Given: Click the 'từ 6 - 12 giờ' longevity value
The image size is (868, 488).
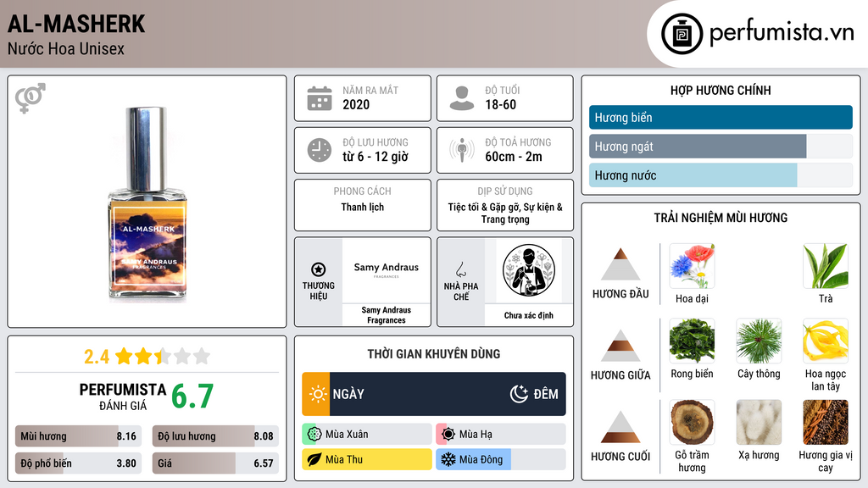Looking at the screenshot, I should click(376, 157).
